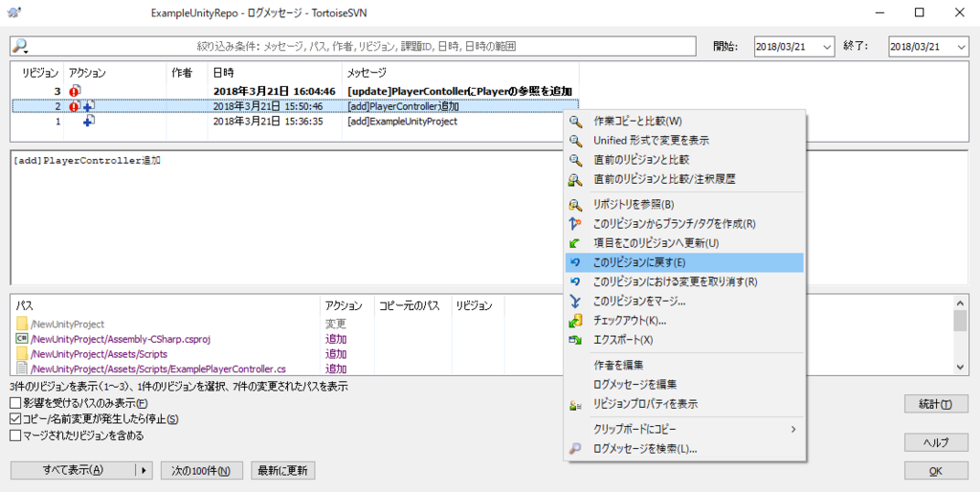Click the merge revision menu icon

(x=575, y=302)
